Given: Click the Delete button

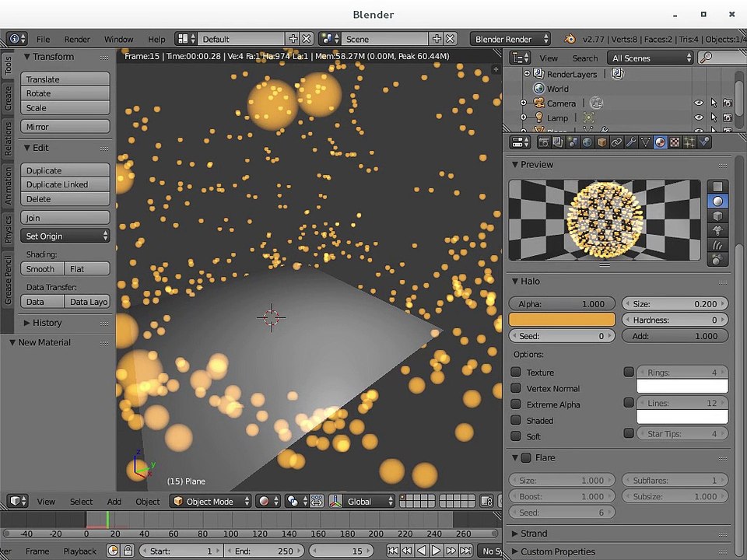Looking at the screenshot, I should (x=65, y=198).
